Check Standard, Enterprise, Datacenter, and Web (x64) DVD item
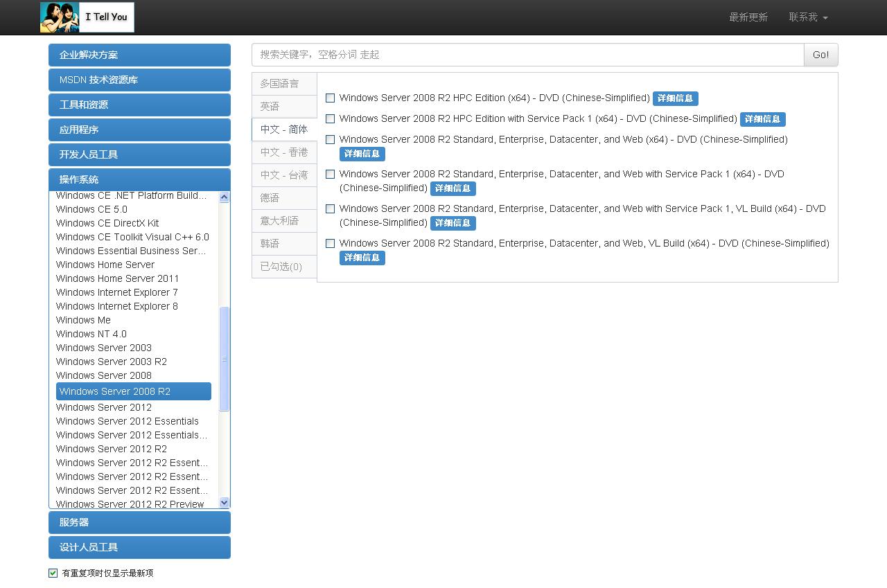The image size is (887, 588). [x=330, y=140]
